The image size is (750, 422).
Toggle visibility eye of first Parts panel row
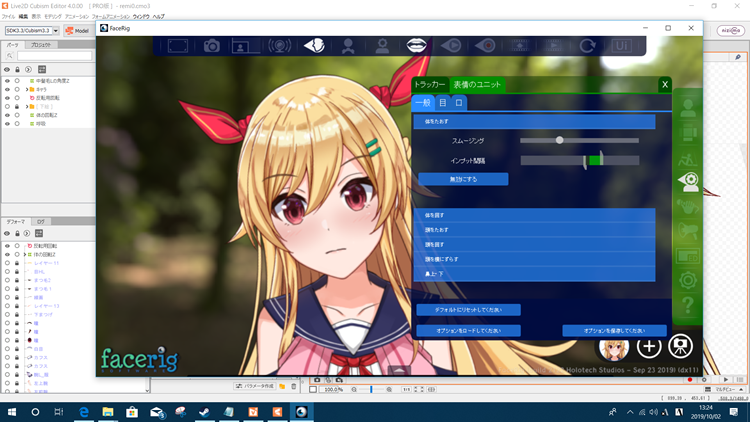pyautogui.click(x=7, y=81)
